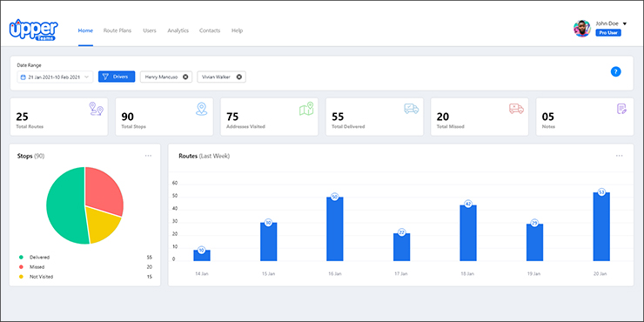Image resolution: width=644 pixels, height=322 pixels.
Task: Open the Contacts tab
Action: [x=210, y=30]
